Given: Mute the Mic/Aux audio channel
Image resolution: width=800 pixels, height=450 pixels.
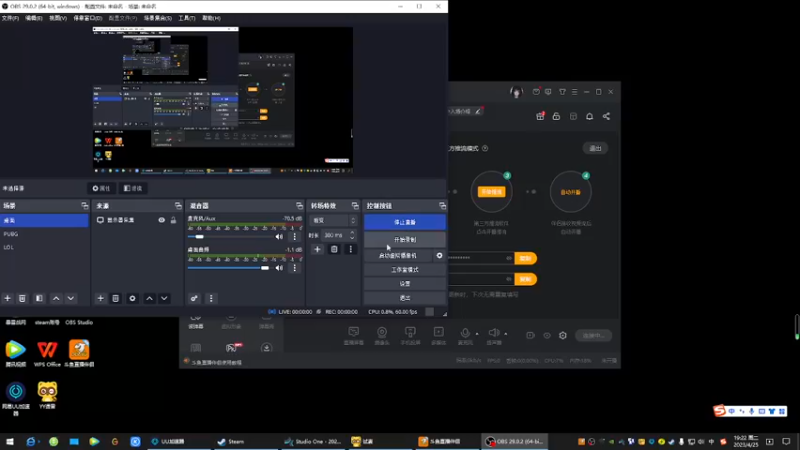Looking at the screenshot, I should pos(279,237).
